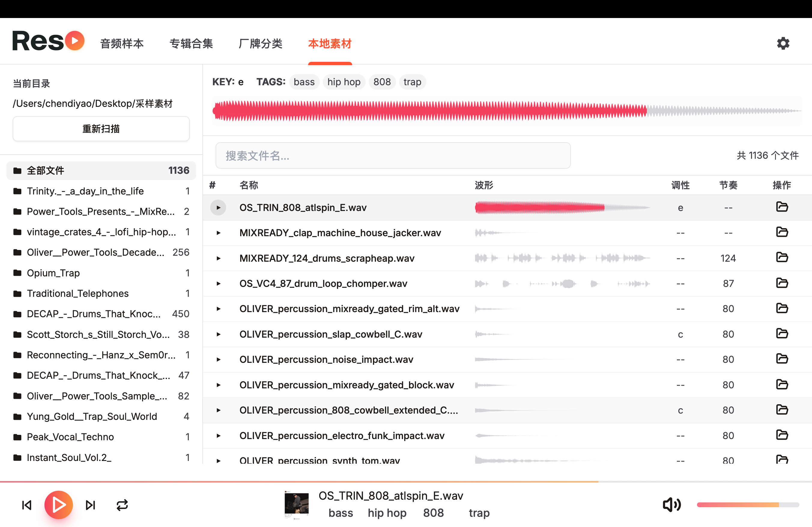Click the volume speaker icon

(x=671, y=505)
